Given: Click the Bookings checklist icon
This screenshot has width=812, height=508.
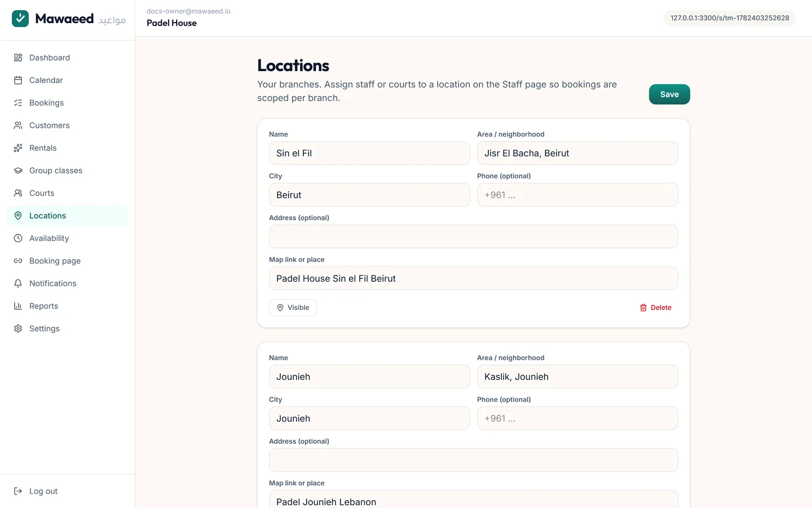Looking at the screenshot, I should [x=18, y=103].
